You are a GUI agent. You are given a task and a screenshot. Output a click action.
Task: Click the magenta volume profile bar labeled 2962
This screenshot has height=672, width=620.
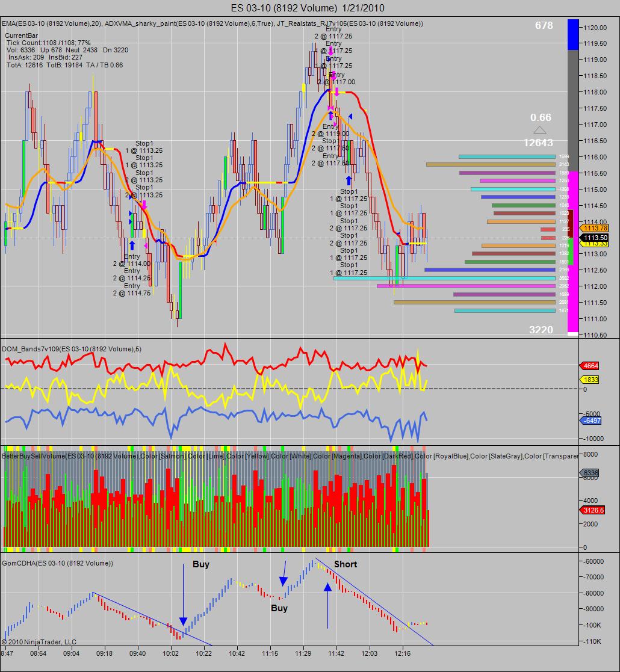tap(466, 286)
